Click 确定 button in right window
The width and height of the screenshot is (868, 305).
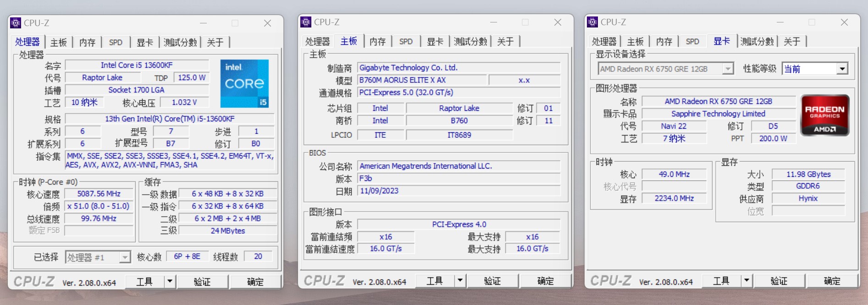click(832, 280)
